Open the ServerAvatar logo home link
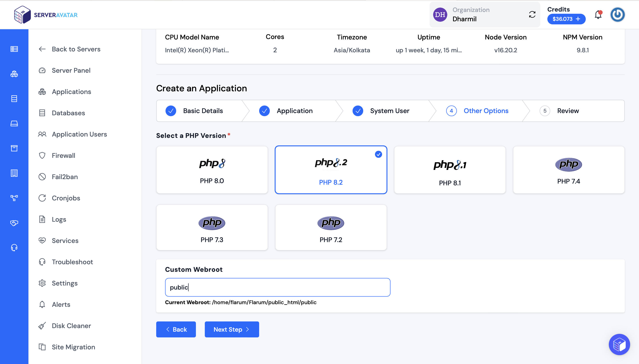This screenshot has width=639, height=364. (46, 14)
